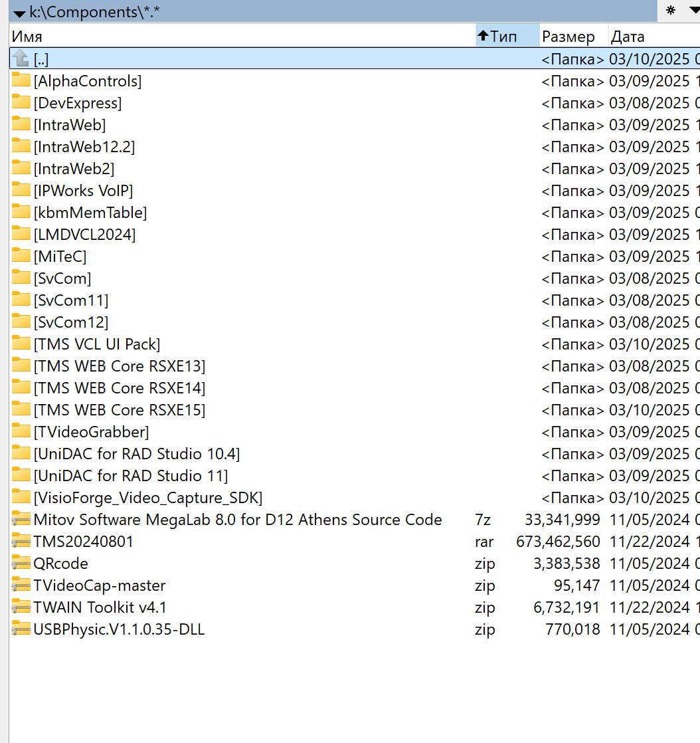Select the SvCom12 folder icon
This screenshot has height=743, width=700.
21,321
